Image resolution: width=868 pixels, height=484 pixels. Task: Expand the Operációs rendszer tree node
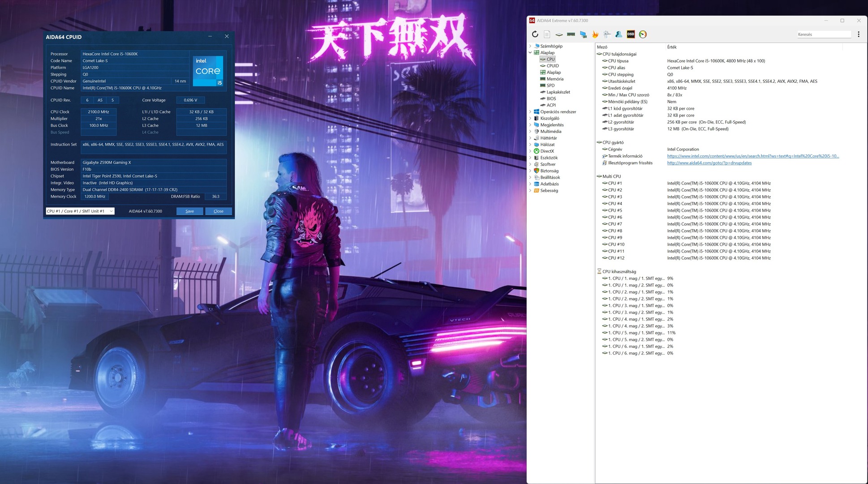[530, 112]
